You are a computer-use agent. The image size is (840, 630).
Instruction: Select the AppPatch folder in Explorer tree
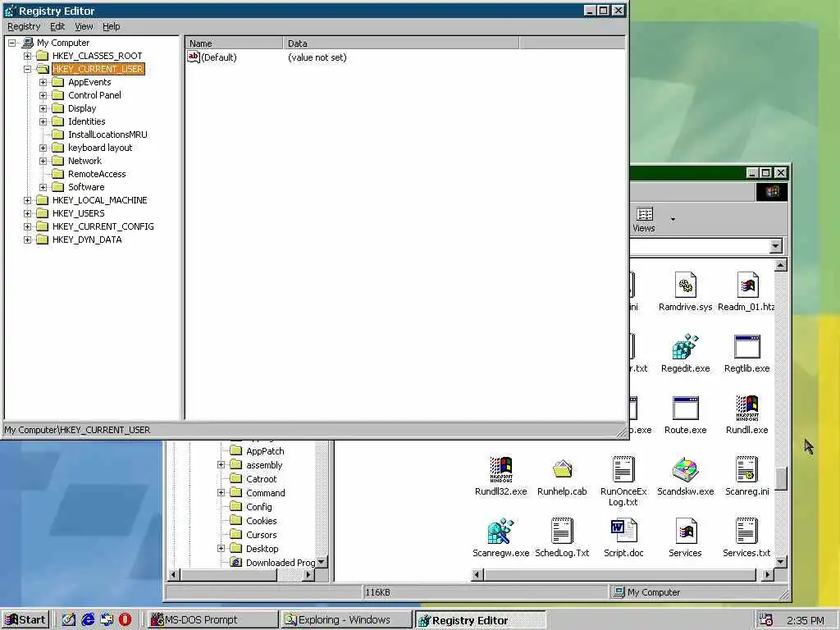coord(265,451)
